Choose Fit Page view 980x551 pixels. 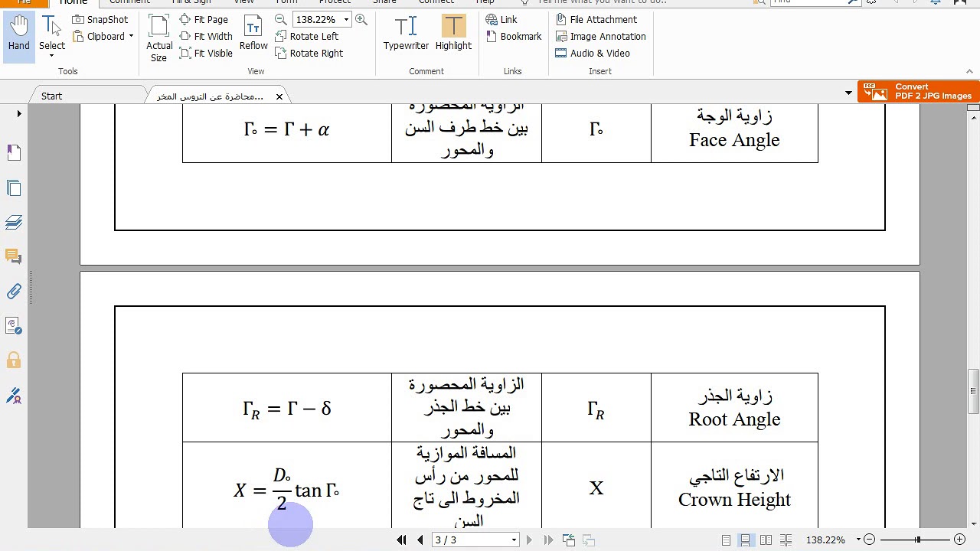(x=204, y=19)
